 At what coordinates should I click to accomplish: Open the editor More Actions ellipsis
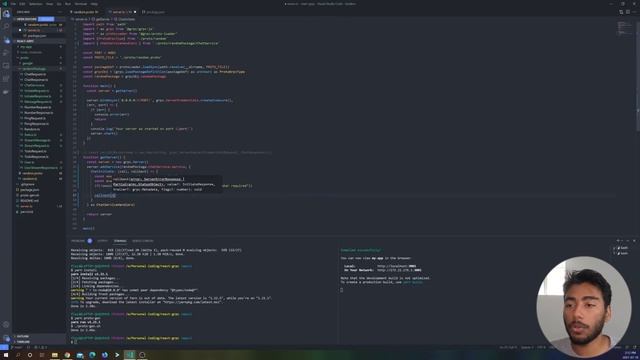coord(634,12)
